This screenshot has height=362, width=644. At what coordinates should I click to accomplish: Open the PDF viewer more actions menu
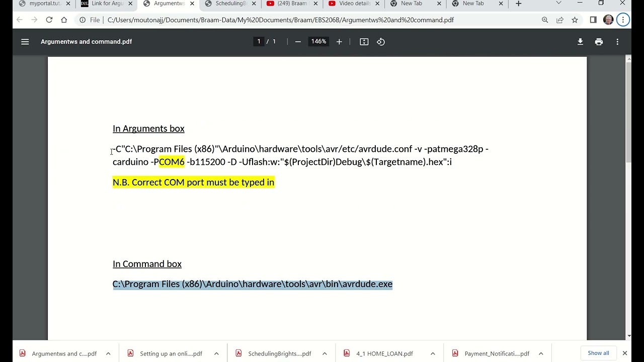click(617, 42)
